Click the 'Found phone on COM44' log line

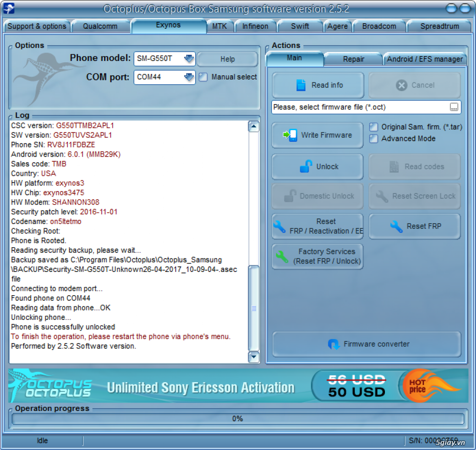coord(51,298)
